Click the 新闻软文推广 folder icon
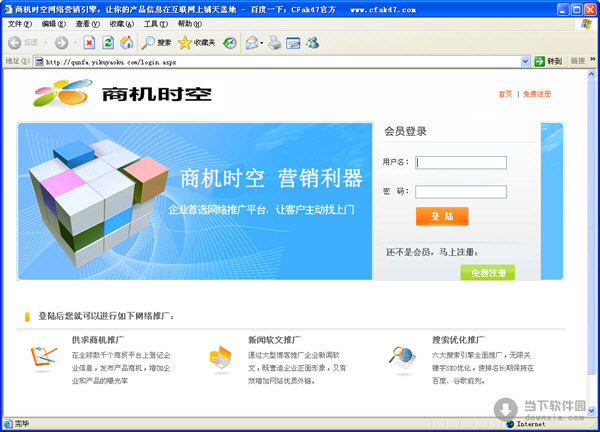600x432 pixels. (x=221, y=358)
